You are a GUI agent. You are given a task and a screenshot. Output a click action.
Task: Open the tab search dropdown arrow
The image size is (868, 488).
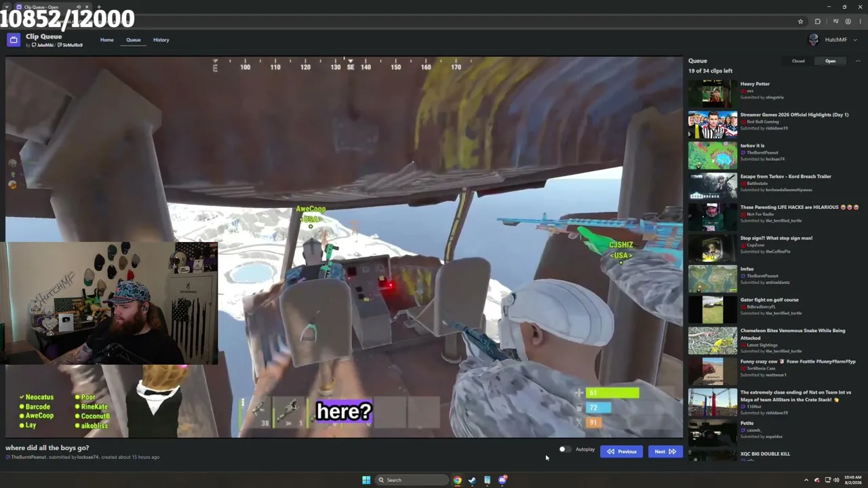pos(7,7)
